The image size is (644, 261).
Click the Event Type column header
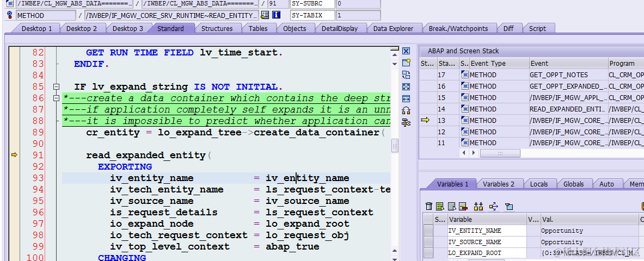click(498, 63)
